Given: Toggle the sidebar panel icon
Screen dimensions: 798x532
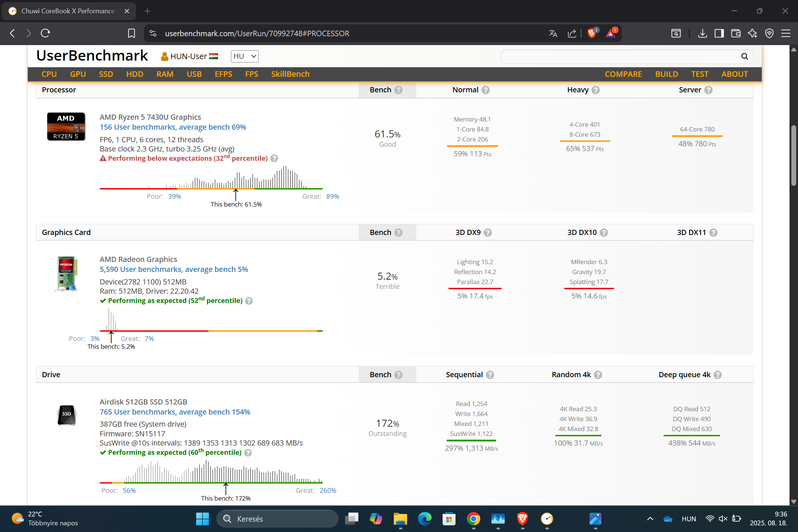Looking at the screenshot, I should (x=719, y=33).
